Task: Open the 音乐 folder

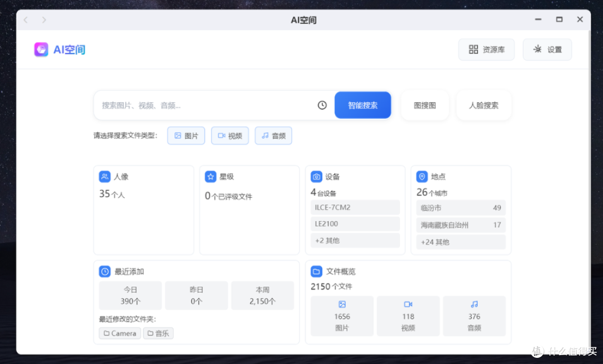Action: tap(159, 333)
